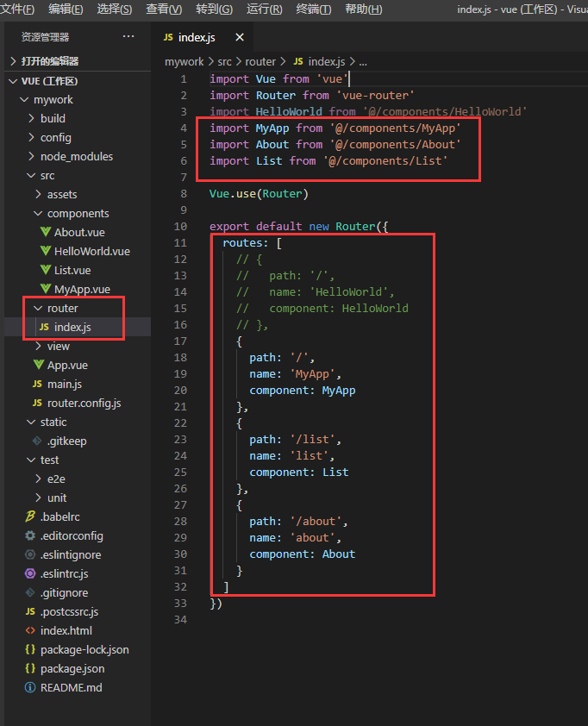The width and height of the screenshot is (588, 726).
Task: Click the Vue icon beside List.vue
Action: point(46,270)
